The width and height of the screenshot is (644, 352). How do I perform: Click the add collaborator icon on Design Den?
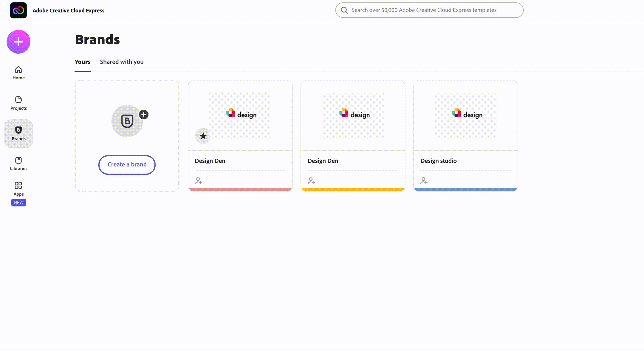click(x=199, y=181)
